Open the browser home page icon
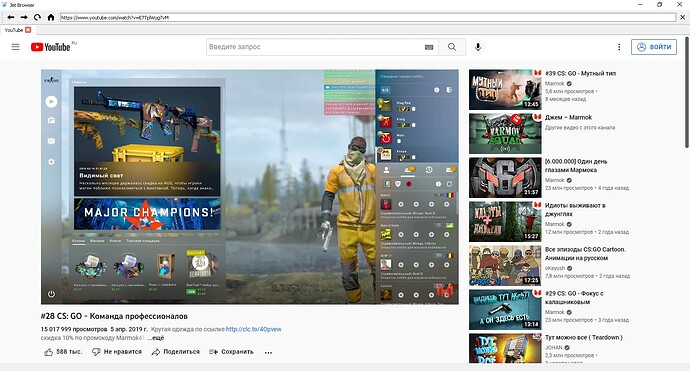The width and height of the screenshot is (690, 371). pyautogui.click(x=51, y=17)
